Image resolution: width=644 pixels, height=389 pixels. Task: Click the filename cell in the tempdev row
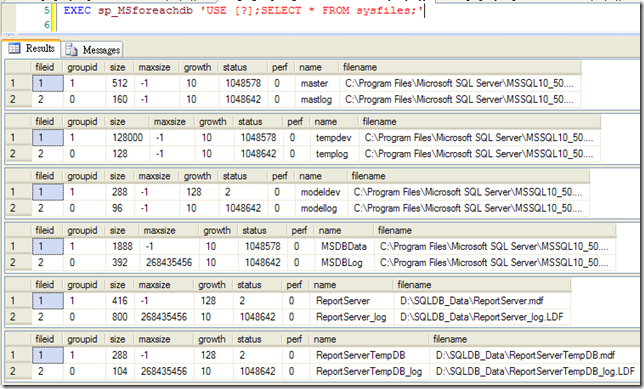click(479, 138)
